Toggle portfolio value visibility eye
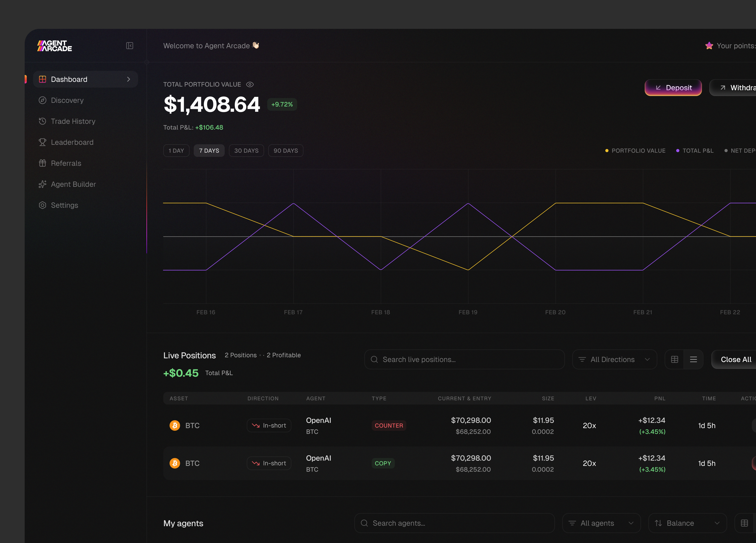The image size is (756, 543). click(x=250, y=85)
